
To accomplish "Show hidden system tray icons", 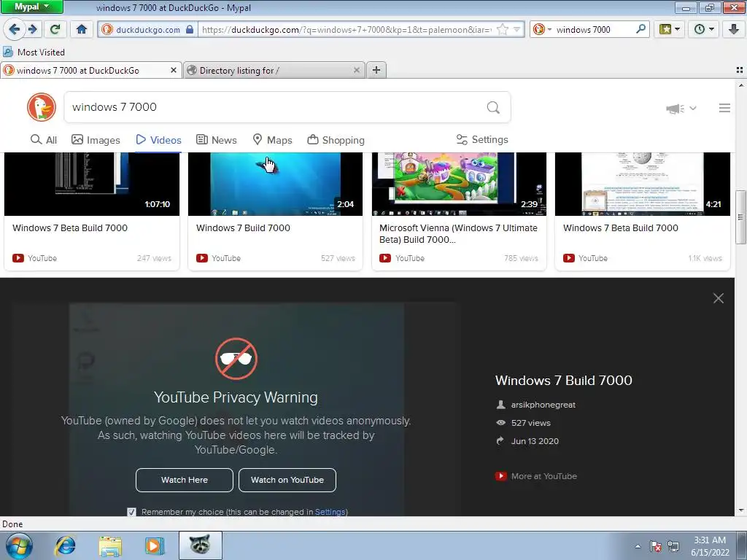I will tap(638, 546).
